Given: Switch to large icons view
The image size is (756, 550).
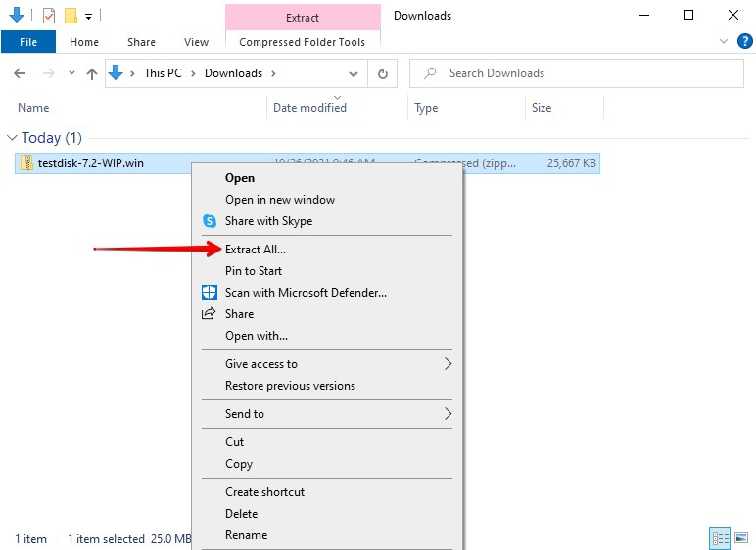Looking at the screenshot, I should click(x=741, y=538).
